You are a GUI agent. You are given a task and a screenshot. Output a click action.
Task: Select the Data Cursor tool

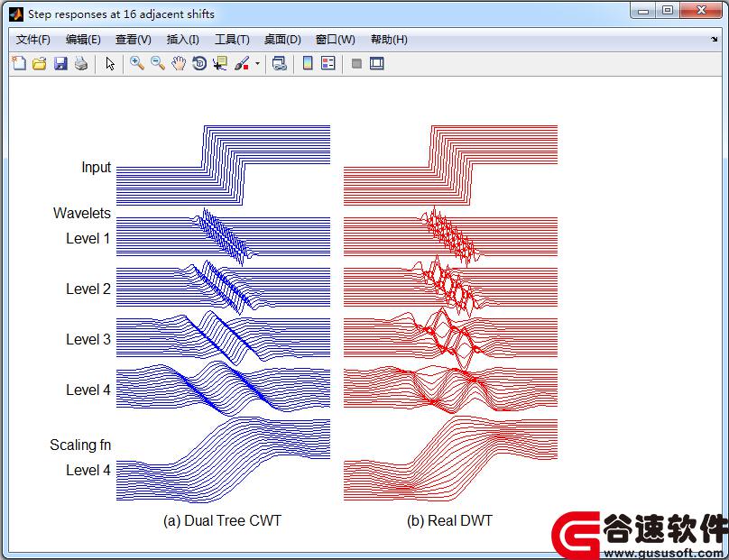pos(220,63)
